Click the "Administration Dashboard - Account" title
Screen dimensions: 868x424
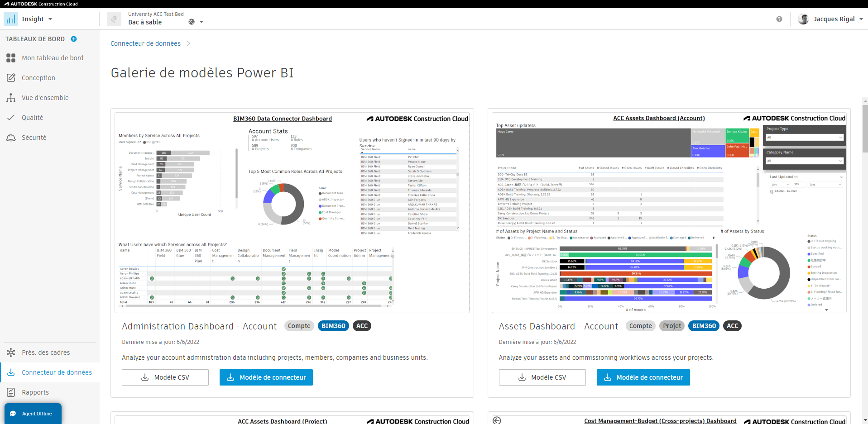(x=199, y=326)
